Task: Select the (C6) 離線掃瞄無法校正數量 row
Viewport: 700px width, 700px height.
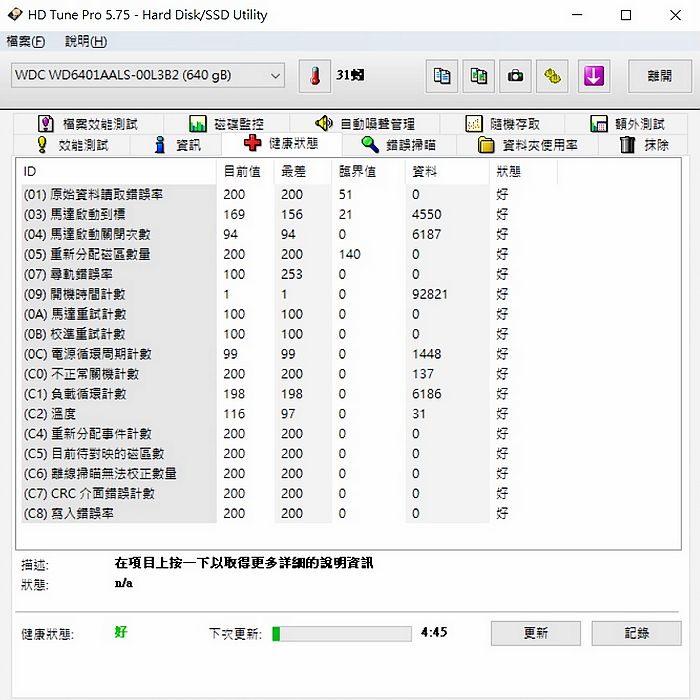Action: (289, 474)
